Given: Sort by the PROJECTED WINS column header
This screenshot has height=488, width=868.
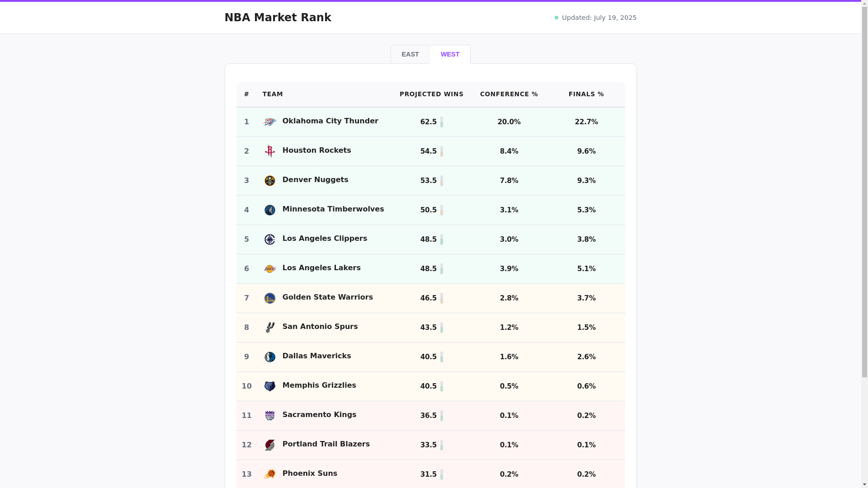Looking at the screenshot, I should click(x=431, y=94).
